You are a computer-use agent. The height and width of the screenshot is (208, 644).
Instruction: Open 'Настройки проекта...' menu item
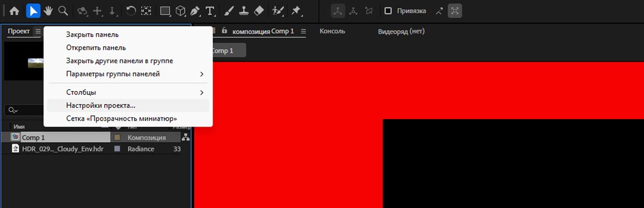coord(128,106)
